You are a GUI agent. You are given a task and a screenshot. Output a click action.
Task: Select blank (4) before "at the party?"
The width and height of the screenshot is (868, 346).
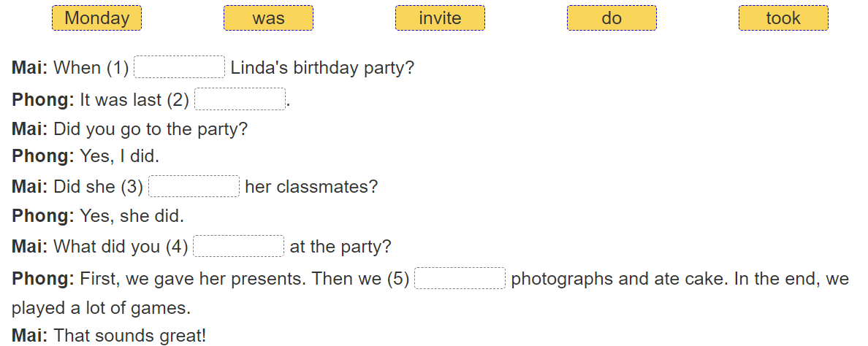click(x=238, y=247)
